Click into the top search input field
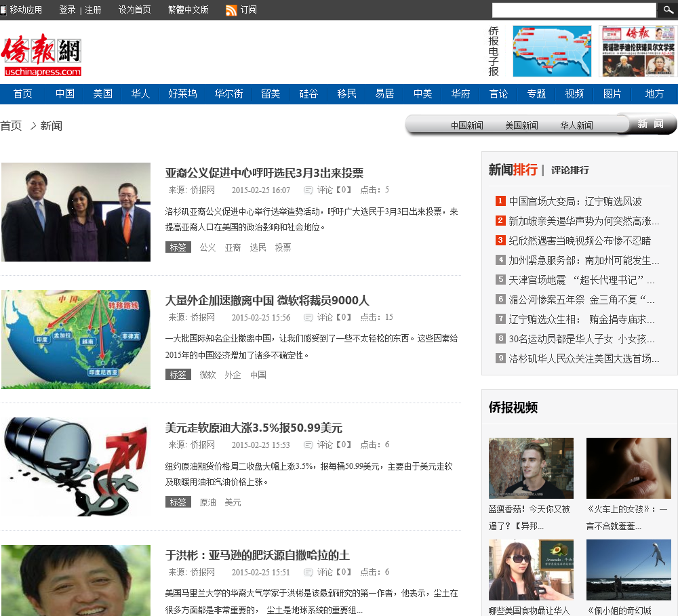The height and width of the screenshot is (616, 678). (x=574, y=10)
